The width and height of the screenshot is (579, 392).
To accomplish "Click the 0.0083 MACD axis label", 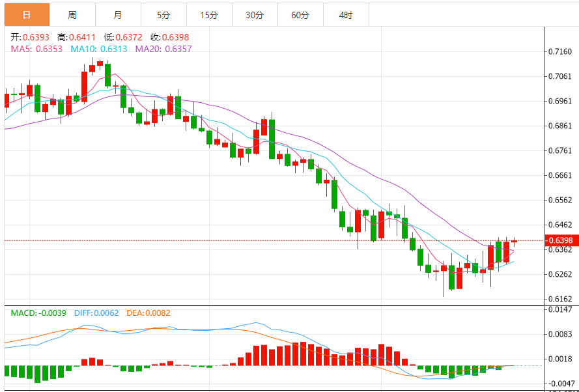I will [561, 335].
